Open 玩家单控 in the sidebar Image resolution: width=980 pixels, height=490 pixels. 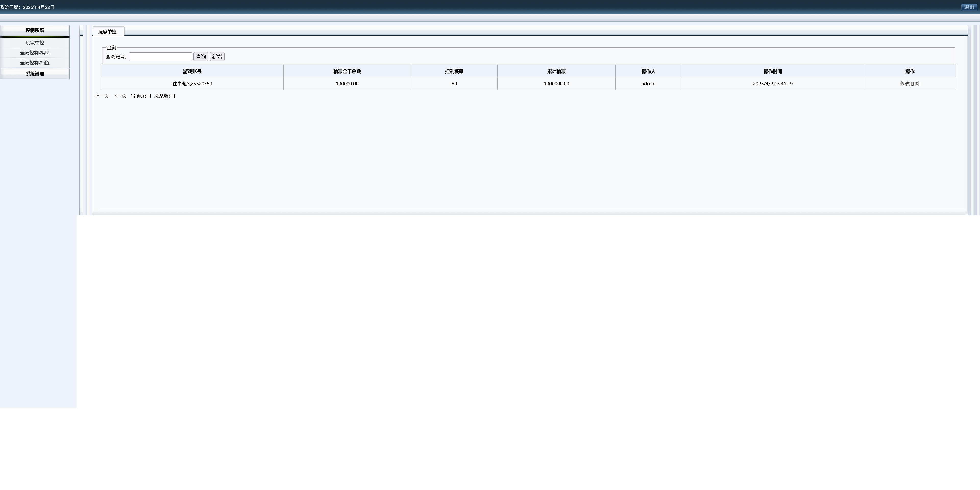click(35, 43)
